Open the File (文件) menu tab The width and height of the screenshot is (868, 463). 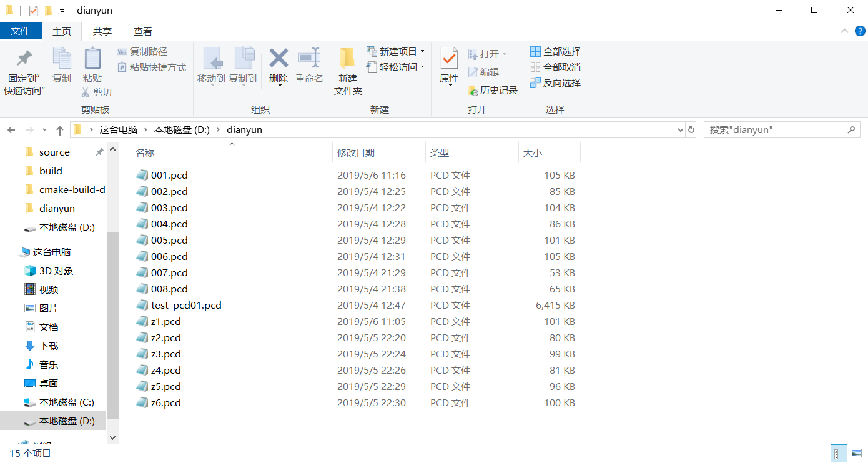(x=21, y=31)
